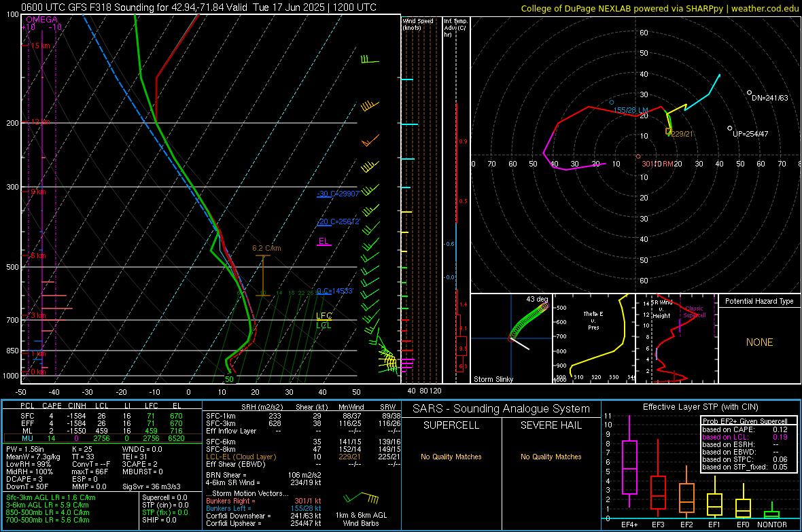Click the Supercell = 0.0 composite value
802x532 pixels.
click(x=164, y=497)
